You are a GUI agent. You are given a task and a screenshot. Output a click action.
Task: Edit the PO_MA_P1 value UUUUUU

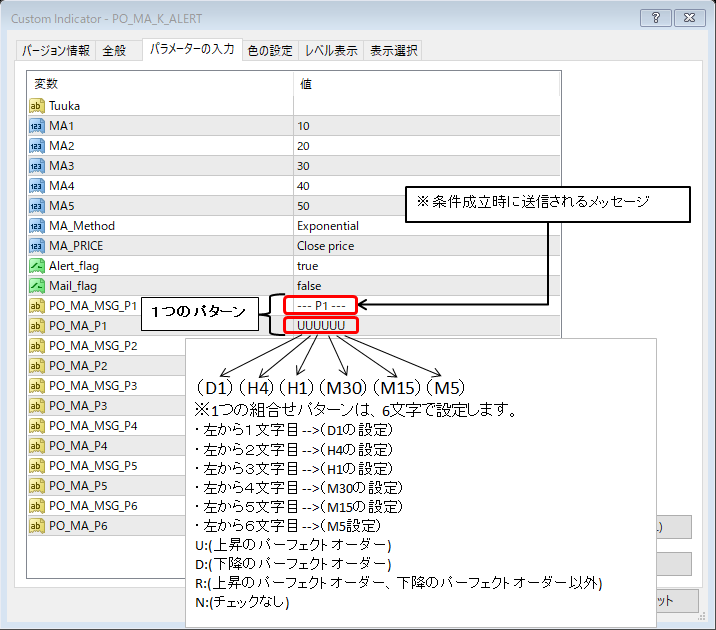coord(321,326)
